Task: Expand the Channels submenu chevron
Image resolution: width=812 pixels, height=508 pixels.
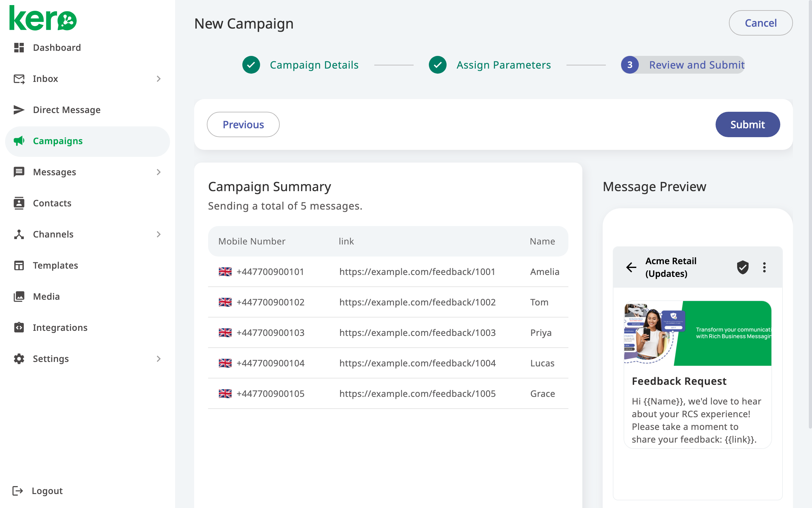Action: [159, 234]
